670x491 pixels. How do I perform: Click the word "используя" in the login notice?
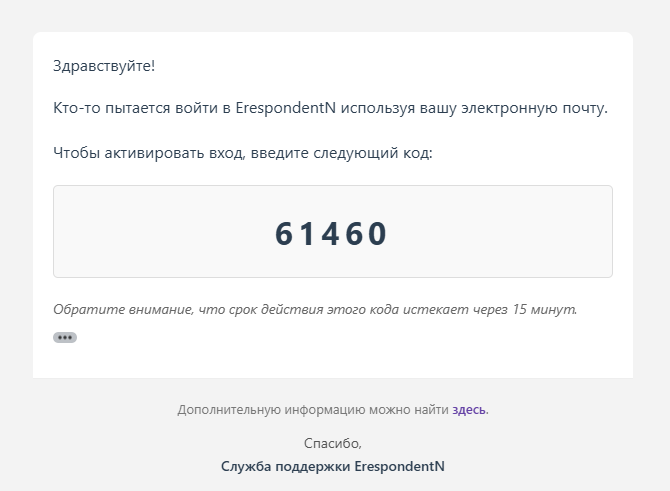coord(374,108)
